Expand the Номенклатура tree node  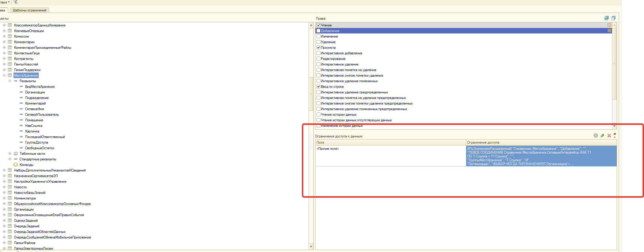[x=4, y=198]
